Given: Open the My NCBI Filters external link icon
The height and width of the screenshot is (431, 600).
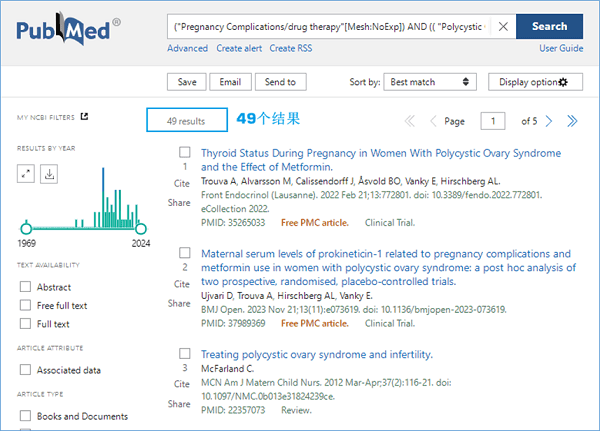Looking at the screenshot, I should click(x=84, y=116).
